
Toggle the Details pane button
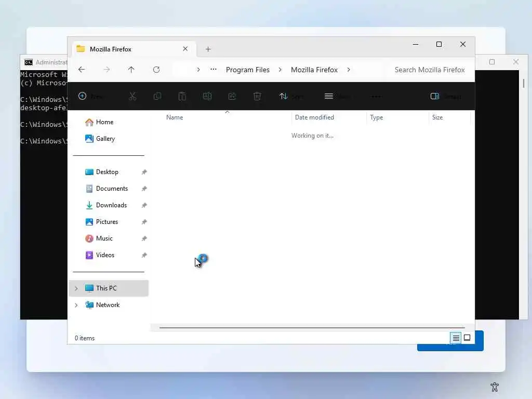(x=445, y=96)
